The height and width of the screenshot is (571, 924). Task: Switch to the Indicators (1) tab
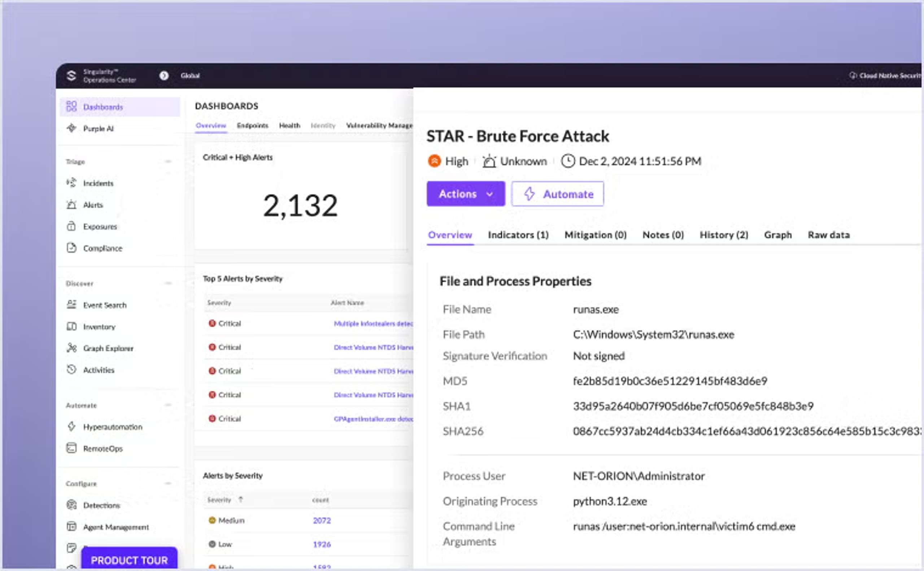tap(518, 234)
